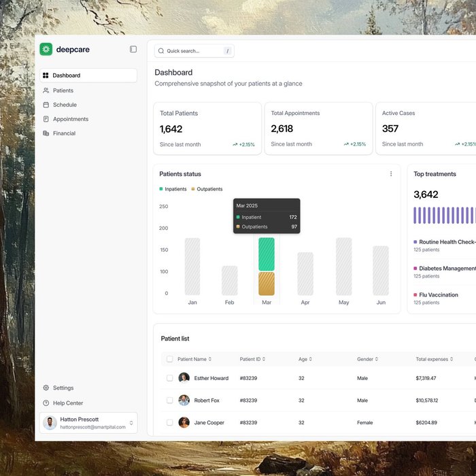
Task: Click trend arrow icon in Total Appointments card
Action: tap(346, 144)
